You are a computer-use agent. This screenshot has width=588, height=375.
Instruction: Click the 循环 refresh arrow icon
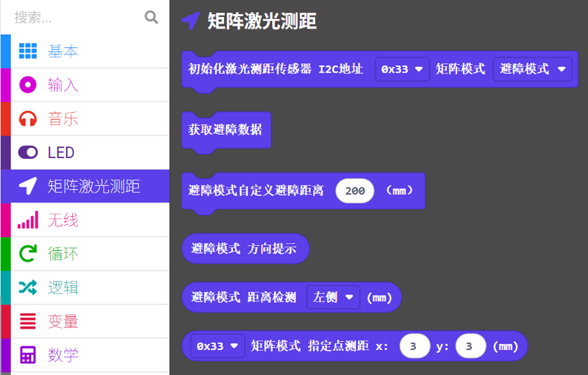(x=28, y=254)
